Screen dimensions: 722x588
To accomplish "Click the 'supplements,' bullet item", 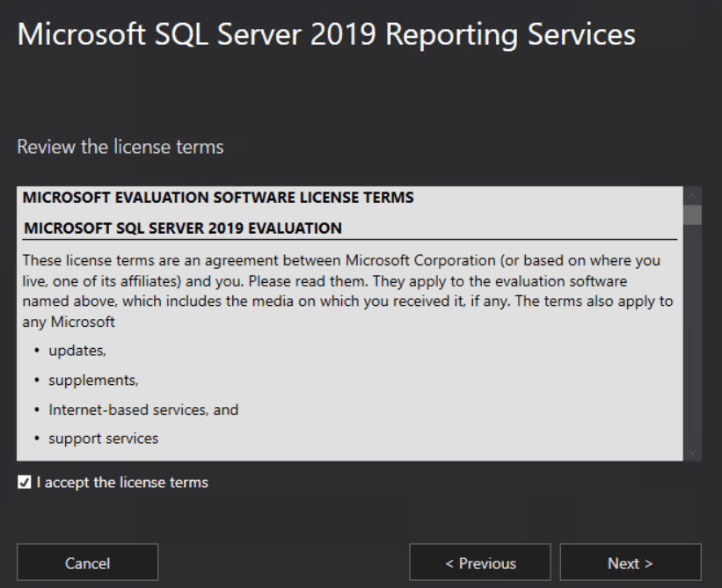I will click(x=93, y=380).
